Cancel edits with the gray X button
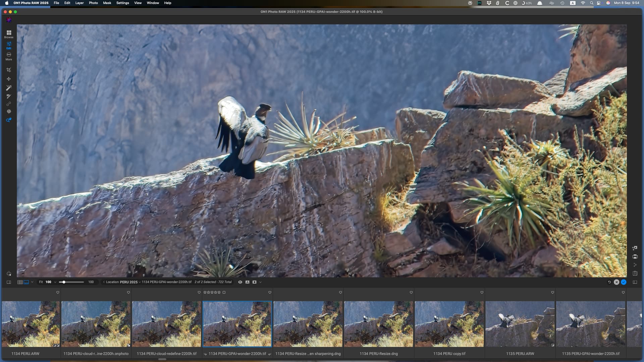644x362 pixels. [616, 282]
